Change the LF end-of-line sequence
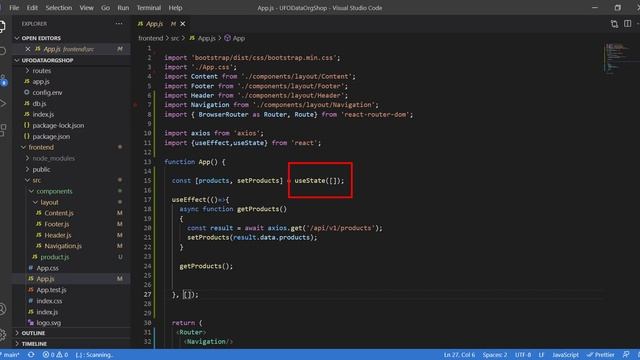 [x=541, y=355]
